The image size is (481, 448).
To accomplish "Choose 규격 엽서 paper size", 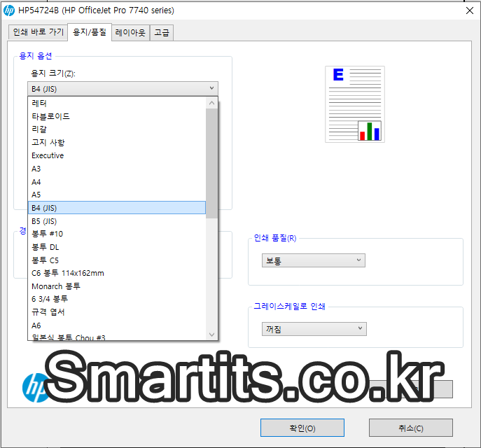I will [117, 312].
